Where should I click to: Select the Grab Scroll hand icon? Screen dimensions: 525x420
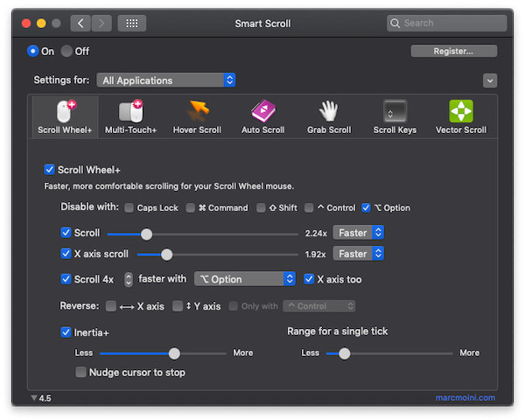tap(328, 112)
